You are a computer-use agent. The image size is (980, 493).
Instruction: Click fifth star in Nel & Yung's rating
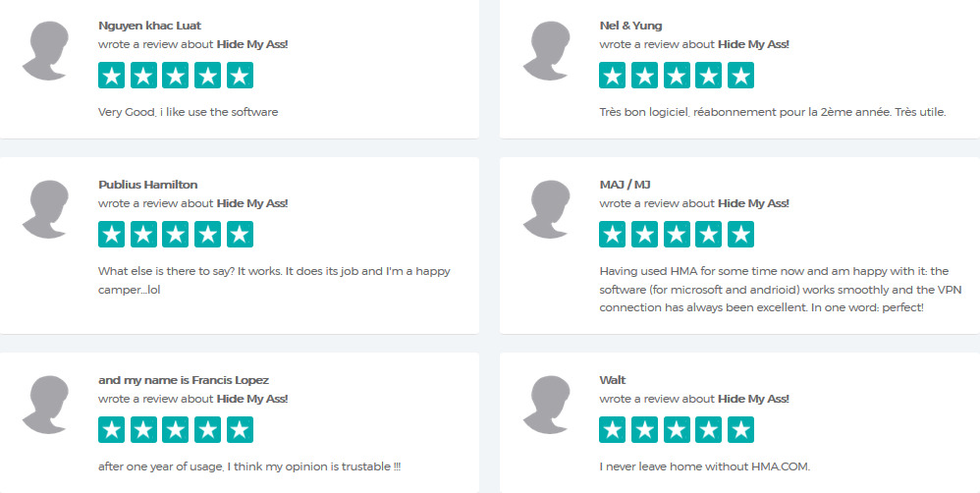pyautogui.click(x=740, y=76)
